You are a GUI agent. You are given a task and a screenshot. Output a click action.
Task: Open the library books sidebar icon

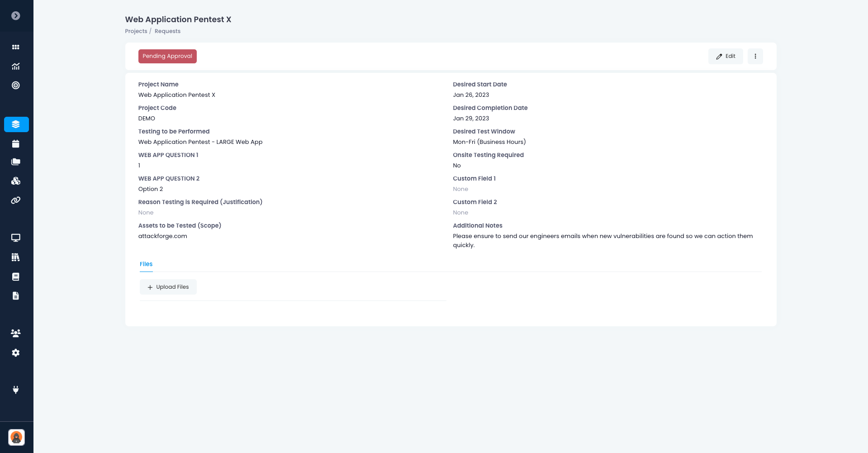(16, 257)
